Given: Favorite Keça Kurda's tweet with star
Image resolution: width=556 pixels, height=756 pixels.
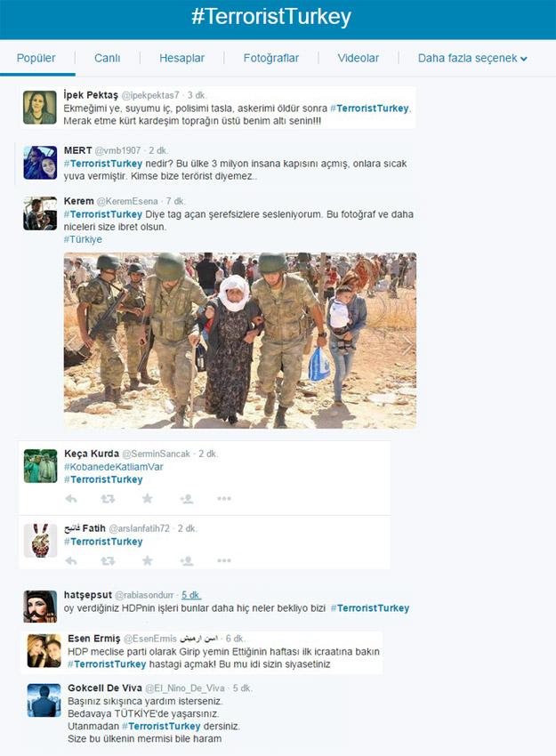Looking at the screenshot, I should (148, 498).
